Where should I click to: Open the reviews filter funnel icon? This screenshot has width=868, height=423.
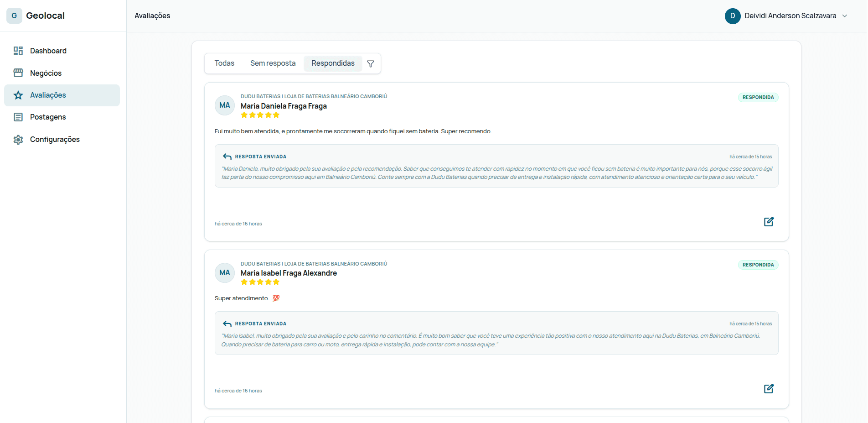pos(371,64)
